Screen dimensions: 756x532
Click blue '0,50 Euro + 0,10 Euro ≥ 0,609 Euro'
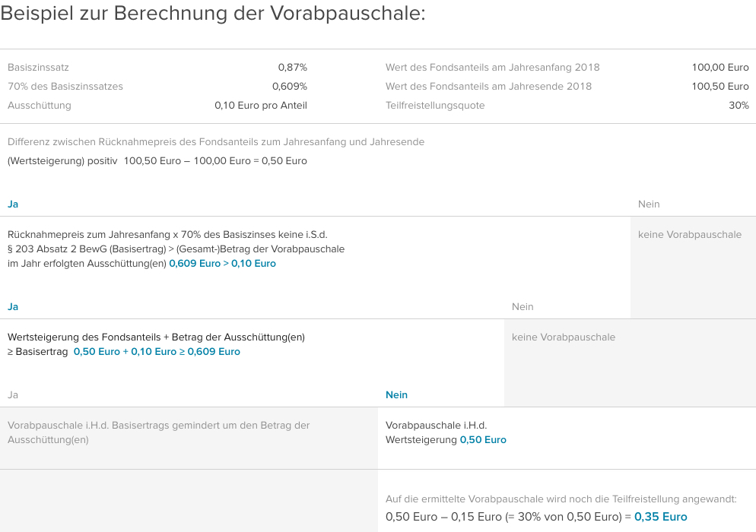157,352
